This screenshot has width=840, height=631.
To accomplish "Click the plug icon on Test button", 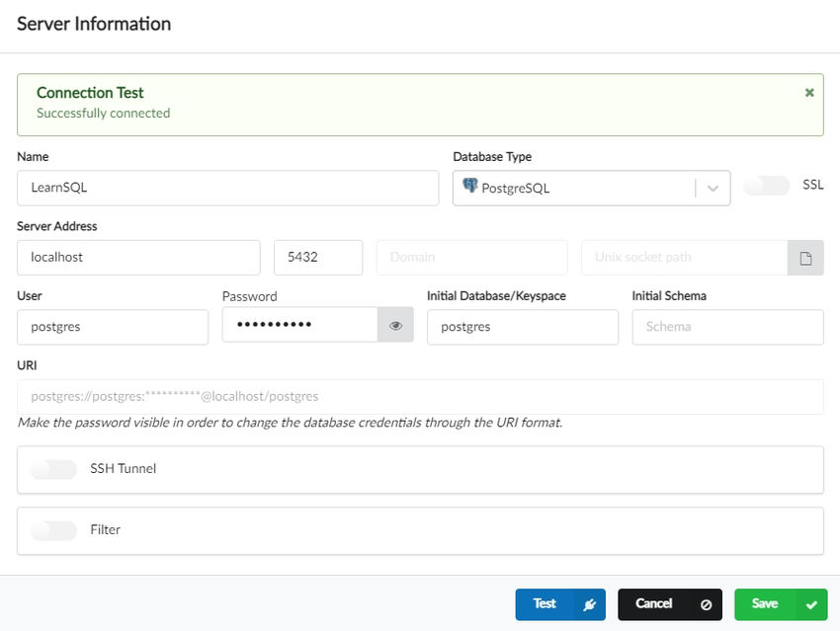I will [590, 605].
